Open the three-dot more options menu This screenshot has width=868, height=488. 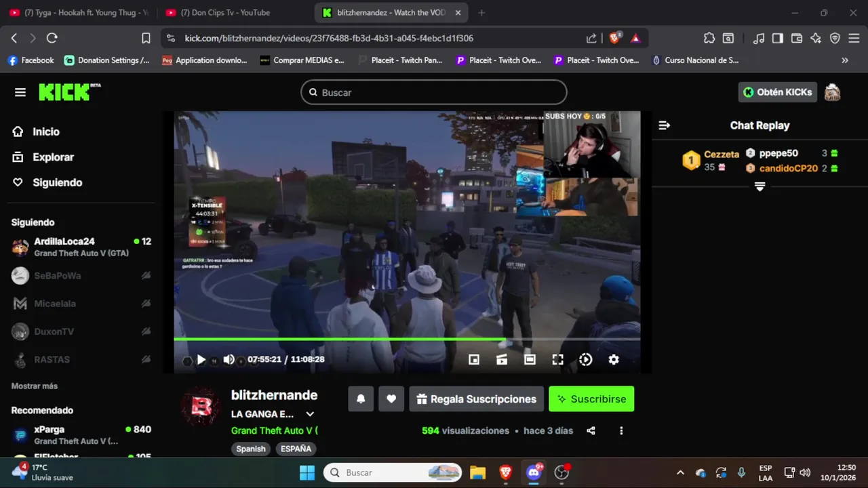[x=621, y=430]
